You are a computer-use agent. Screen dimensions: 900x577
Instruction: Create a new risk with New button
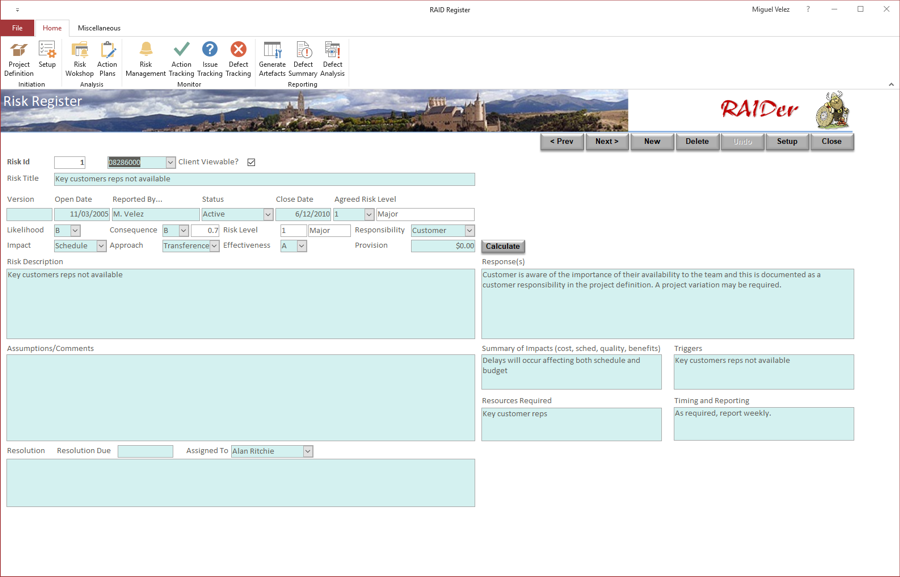(x=652, y=141)
